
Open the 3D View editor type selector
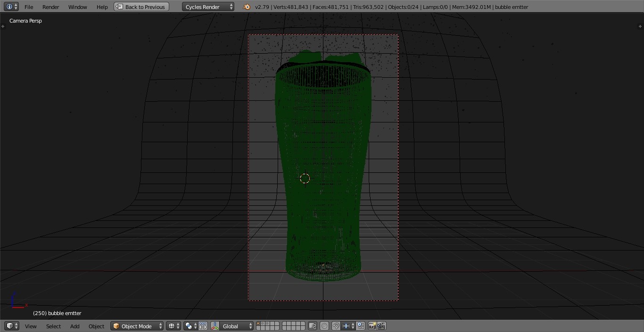(11, 326)
